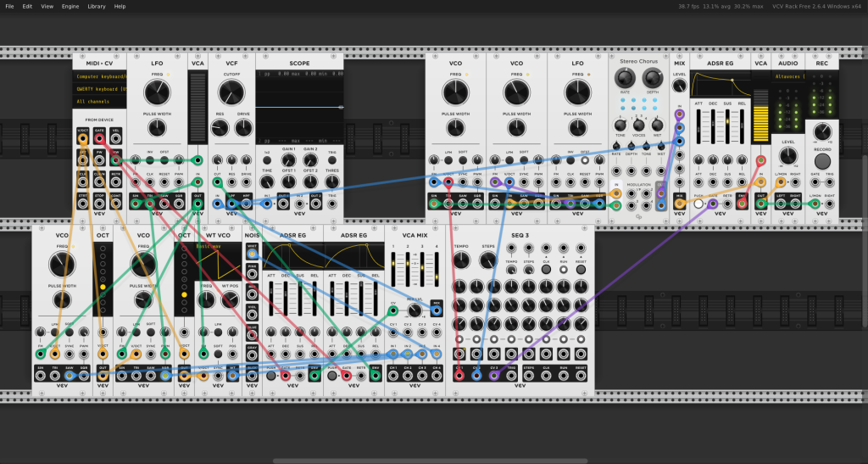Viewport: 868px width, 464px height.
Task: Click the large STEPS knob on SEQ 3
Action: [487, 260]
